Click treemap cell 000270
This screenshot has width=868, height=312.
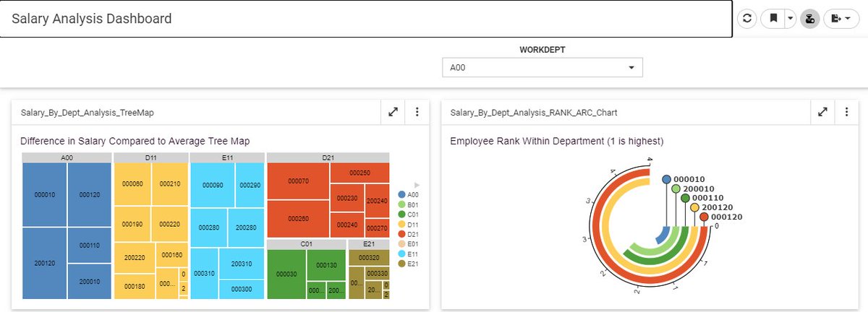tap(378, 228)
